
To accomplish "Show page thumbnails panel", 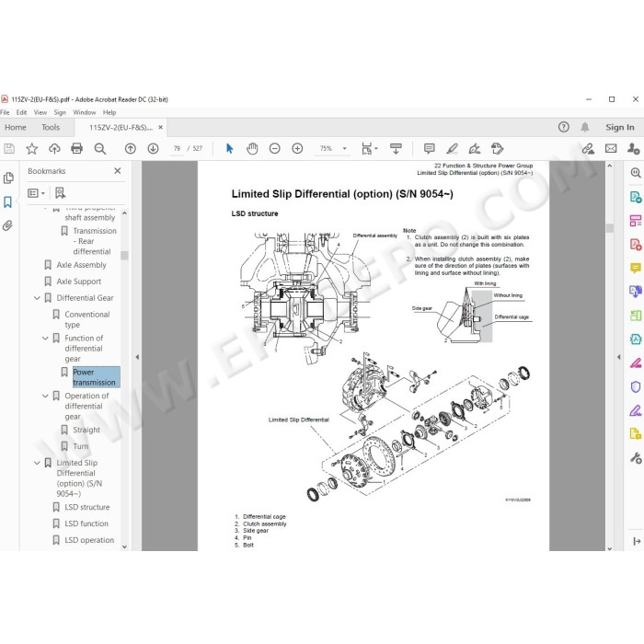I will [8, 178].
